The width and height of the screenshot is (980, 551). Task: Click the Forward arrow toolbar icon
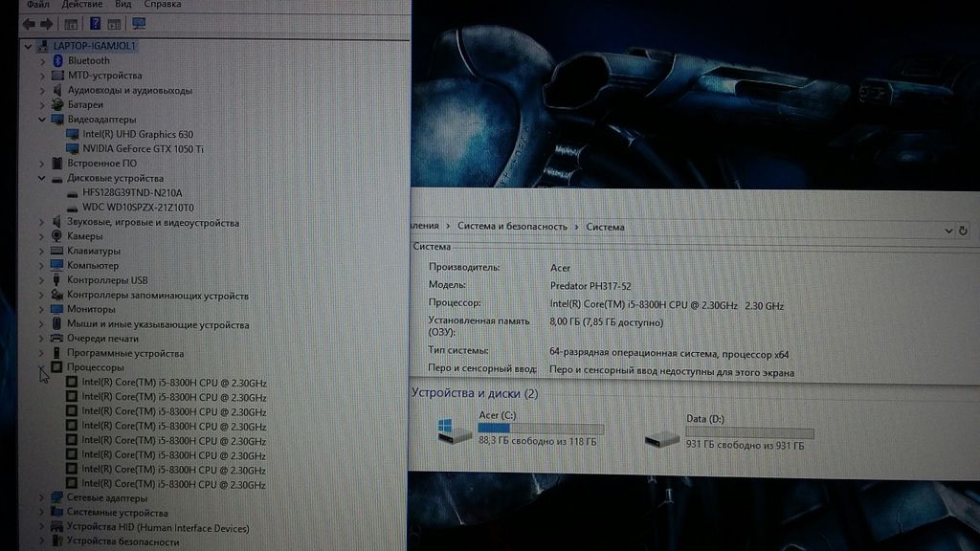(46, 24)
